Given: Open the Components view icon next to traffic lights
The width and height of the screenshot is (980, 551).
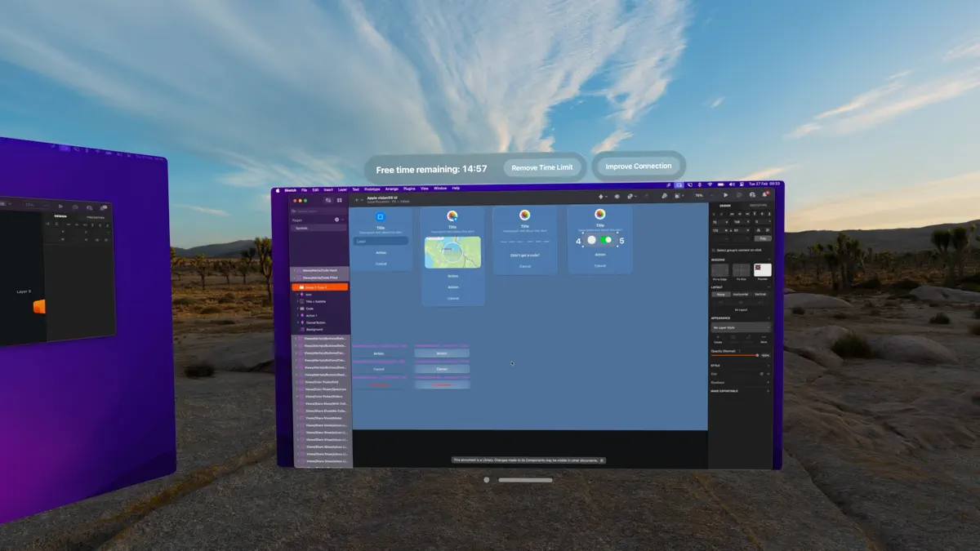Looking at the screenshot, I should point(340,199).
